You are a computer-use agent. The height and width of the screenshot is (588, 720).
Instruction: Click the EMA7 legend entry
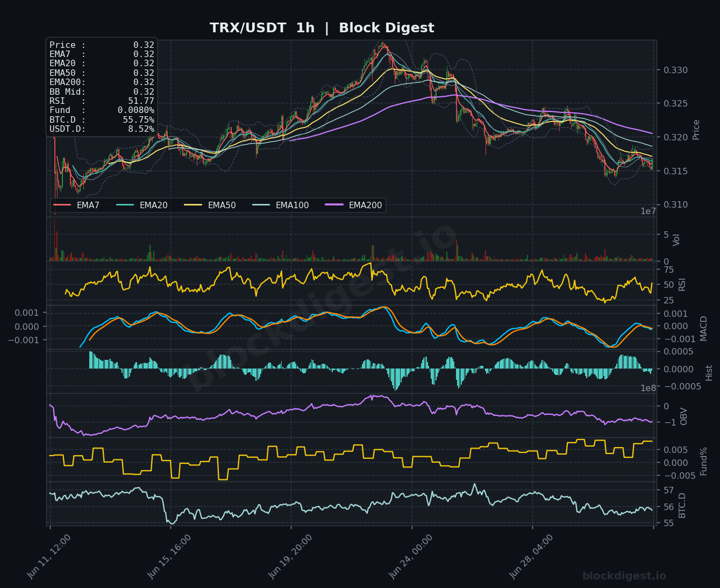(x=76, y=205)
